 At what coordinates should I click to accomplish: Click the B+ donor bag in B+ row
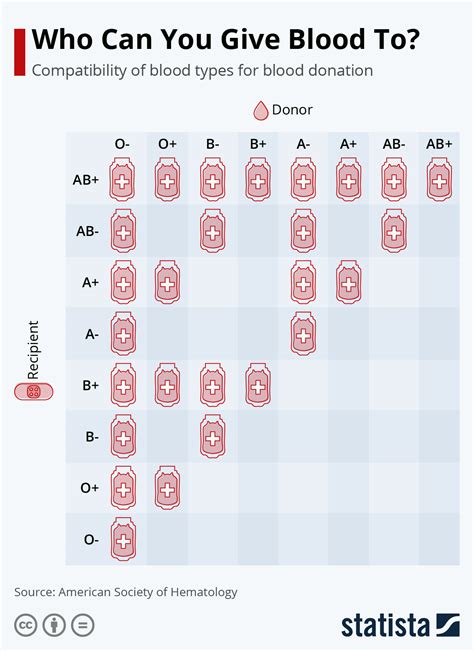point(258,385)
